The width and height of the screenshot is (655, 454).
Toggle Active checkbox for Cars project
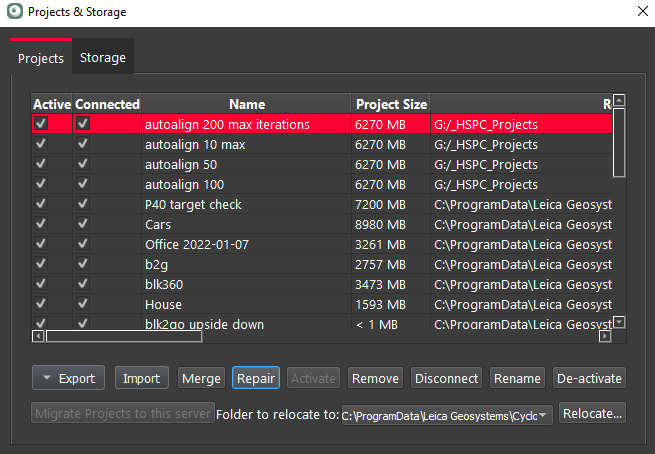(41, 224)
